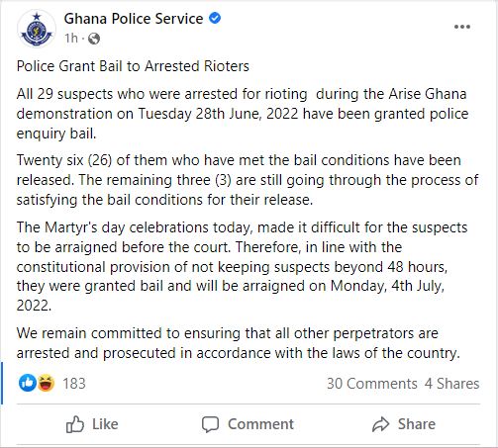Open the three-dot post options menu
Screen dimensions: 498x448
462,27
